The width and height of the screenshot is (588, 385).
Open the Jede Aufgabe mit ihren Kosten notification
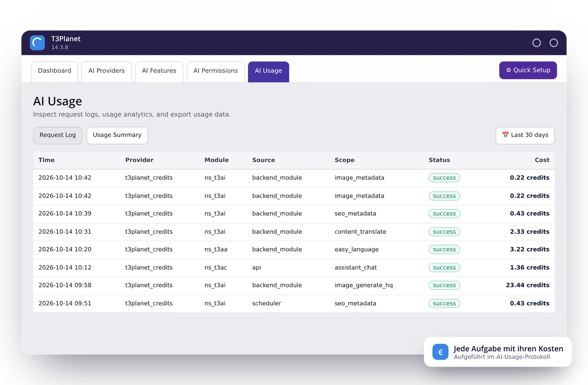[x=498, y=352]
